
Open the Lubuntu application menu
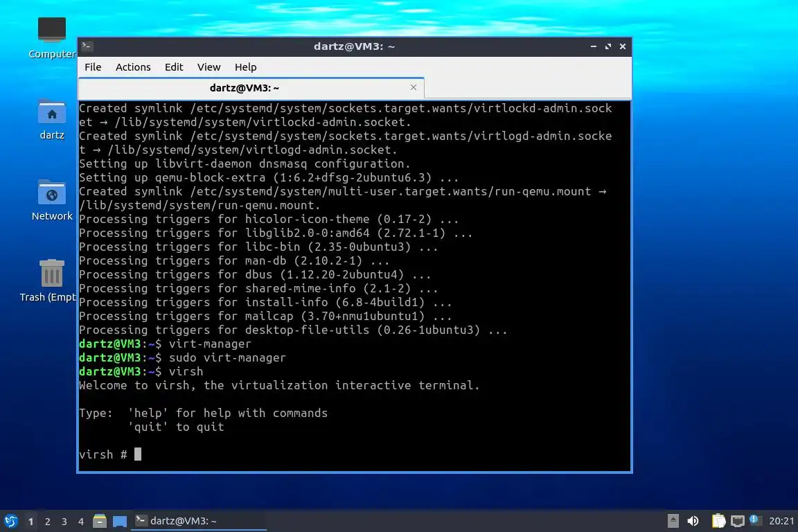click(x=11, y=521)
